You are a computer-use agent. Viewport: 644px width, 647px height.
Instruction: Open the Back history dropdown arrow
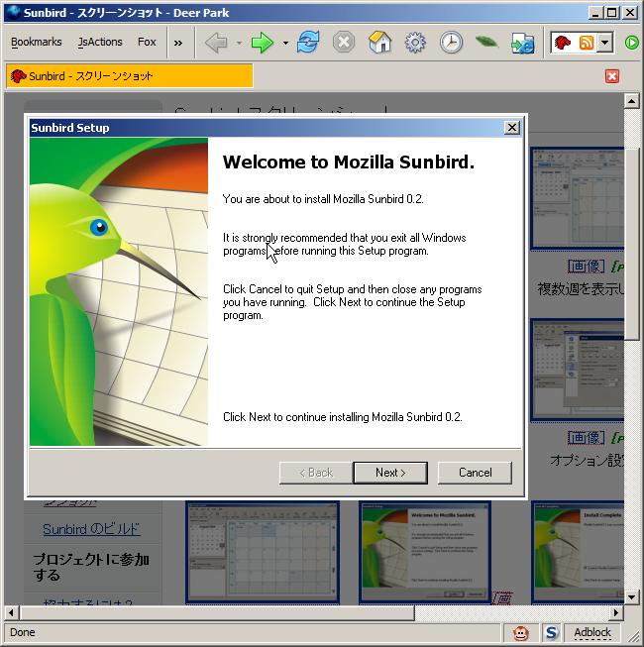tap(240, 43)
